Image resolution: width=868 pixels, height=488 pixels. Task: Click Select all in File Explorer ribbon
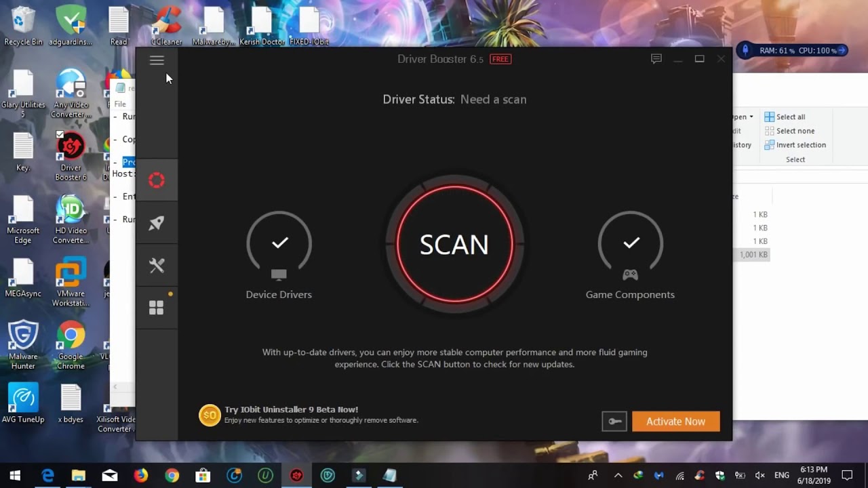(785, 117)
